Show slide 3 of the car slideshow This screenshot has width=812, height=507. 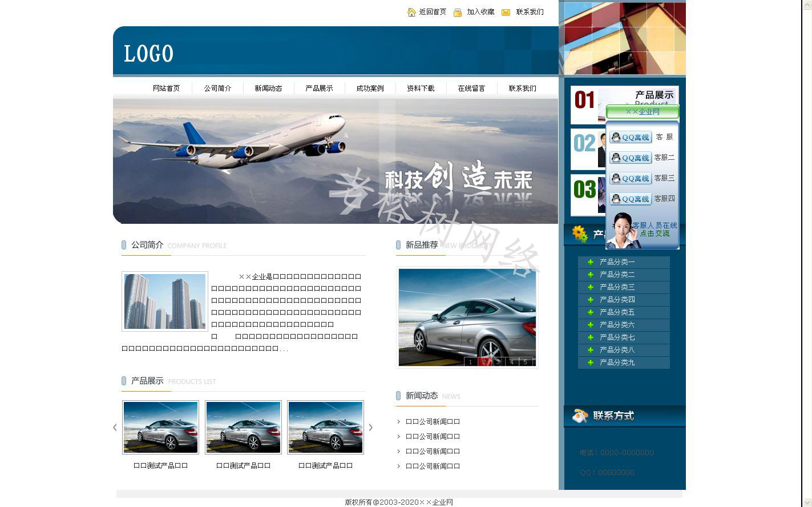click(x=498, y=361)
